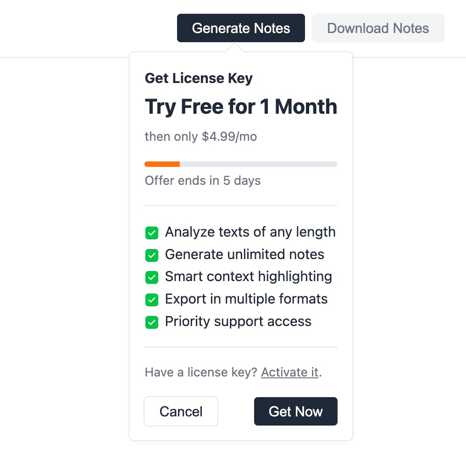The height and width of the screenshot is (476, 466).
Task: Click the orange offer progress bar
Action: [x=162, y=164]
